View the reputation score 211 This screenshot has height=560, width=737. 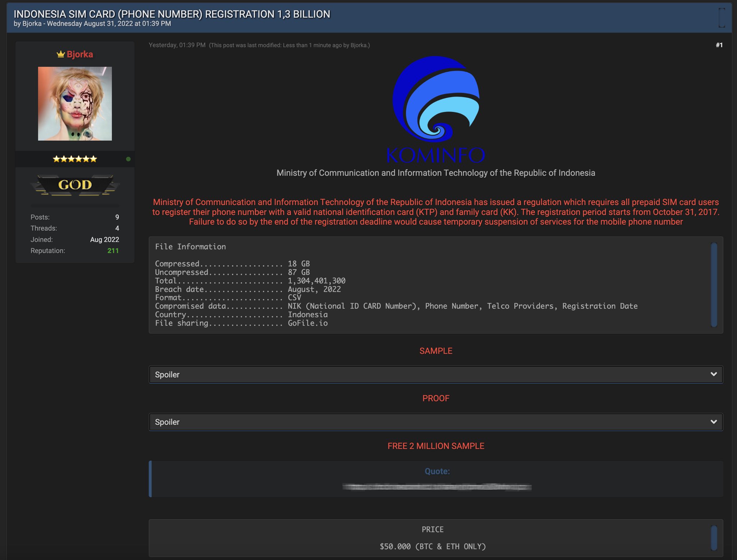(x=113, y=251)
